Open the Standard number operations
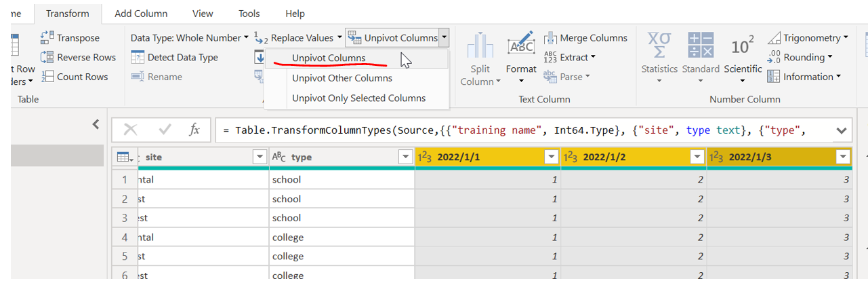Viewport: 868px width, 281px height. [701, 59]
